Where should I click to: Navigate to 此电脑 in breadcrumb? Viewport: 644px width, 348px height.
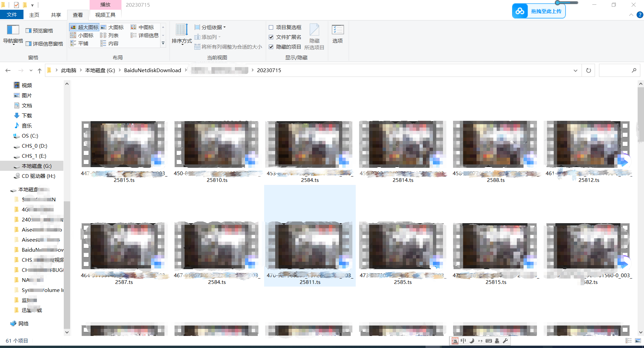tap(68, 70)
